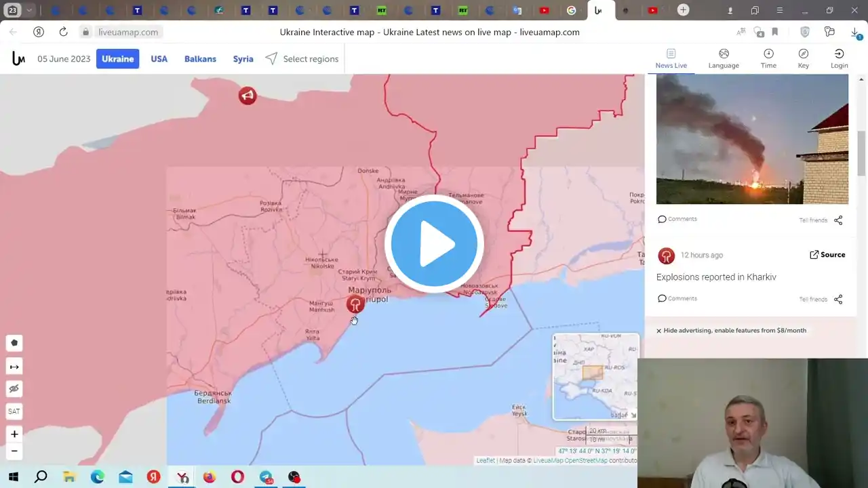This screenshot has height=488, width=868.
Task: Open the browser protection shield icon
Action: tap(805, 32)
